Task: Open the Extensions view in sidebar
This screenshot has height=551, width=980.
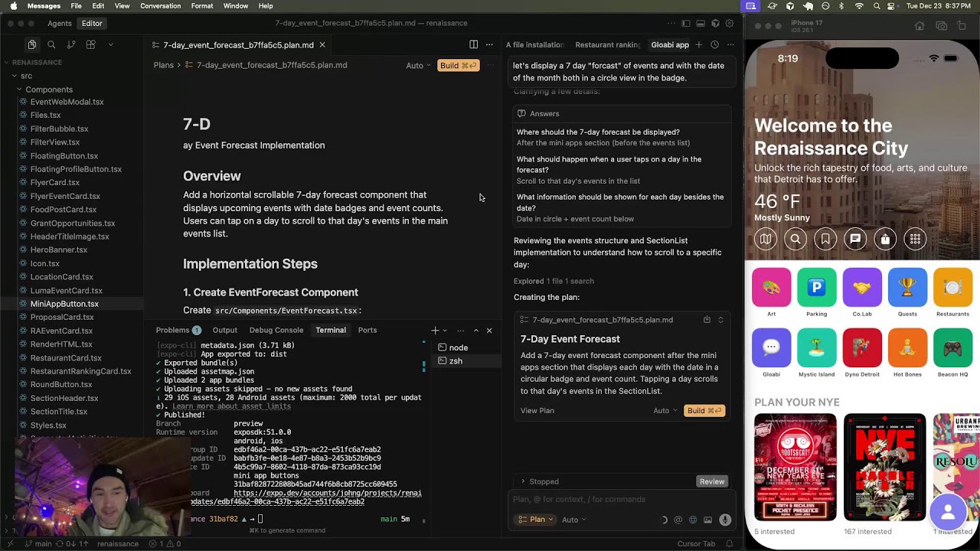Action: click(x=90, y=44)
